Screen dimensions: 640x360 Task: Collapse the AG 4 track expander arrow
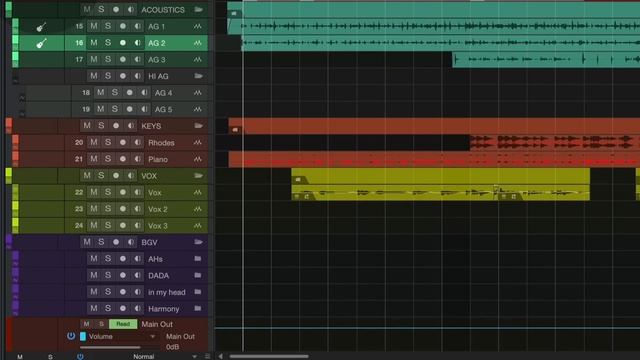coord(22,98)
